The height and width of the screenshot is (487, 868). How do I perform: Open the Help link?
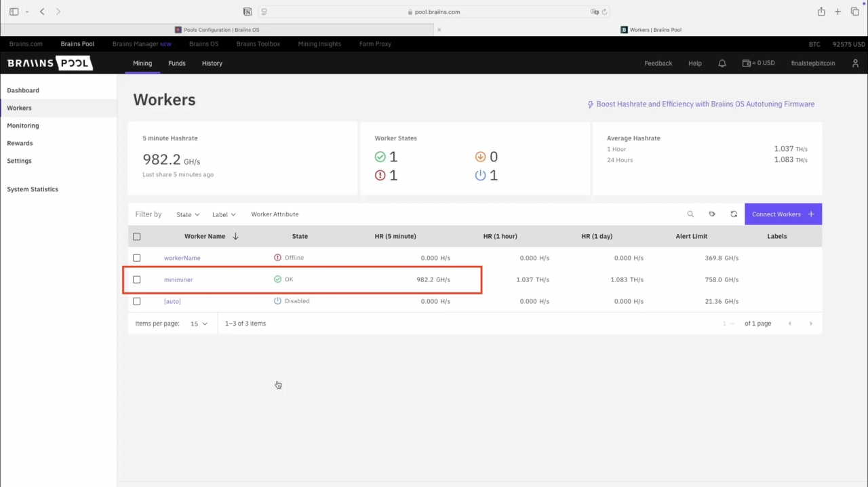pyautogui.click(x=695, y=63)
